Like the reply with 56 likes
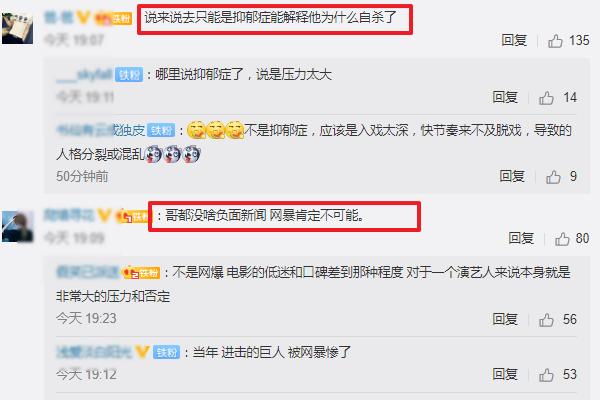Image resolution: width=600 pixels, height=400 pixels. 546,320
